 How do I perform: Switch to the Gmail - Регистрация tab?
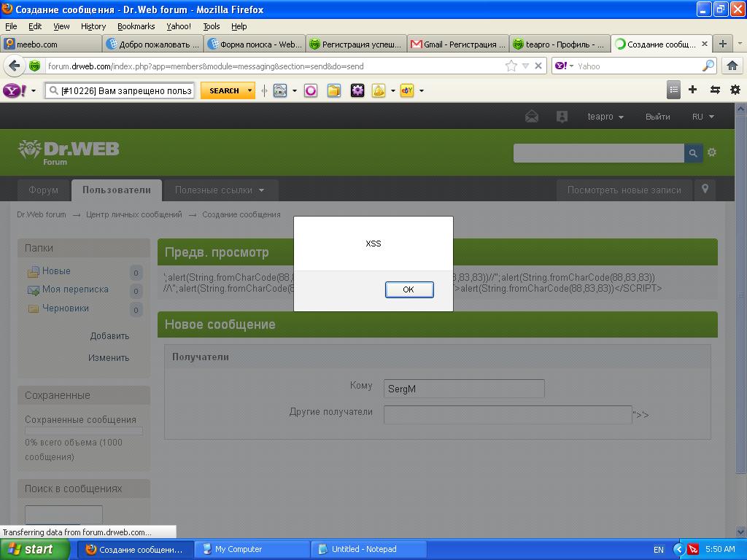[x=458, y=44]
